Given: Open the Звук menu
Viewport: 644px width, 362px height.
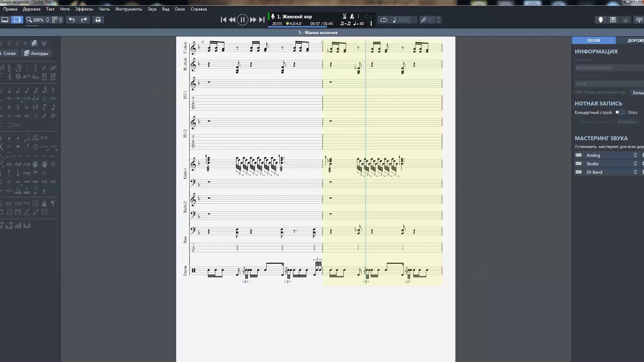Looking at the screenshot, I should click(152, 9).
